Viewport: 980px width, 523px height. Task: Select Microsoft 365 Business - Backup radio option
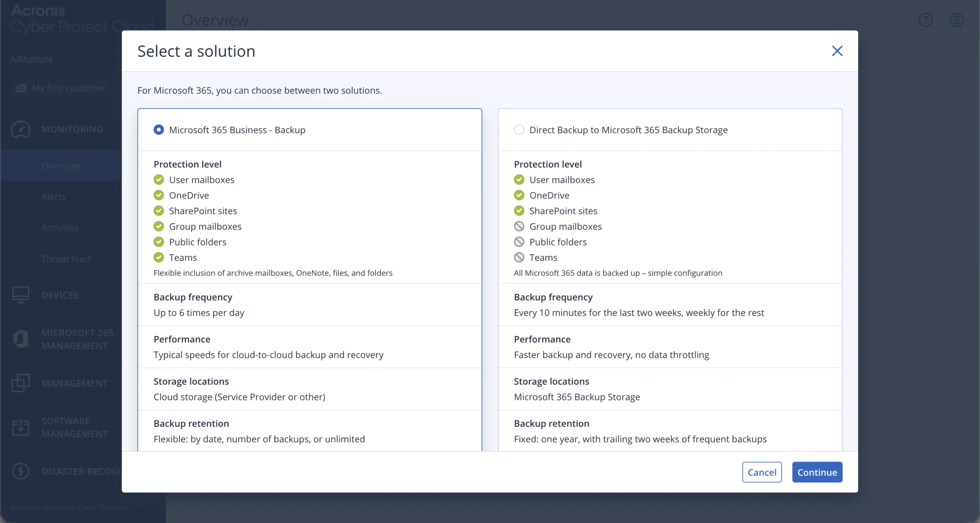coord(158,130)
